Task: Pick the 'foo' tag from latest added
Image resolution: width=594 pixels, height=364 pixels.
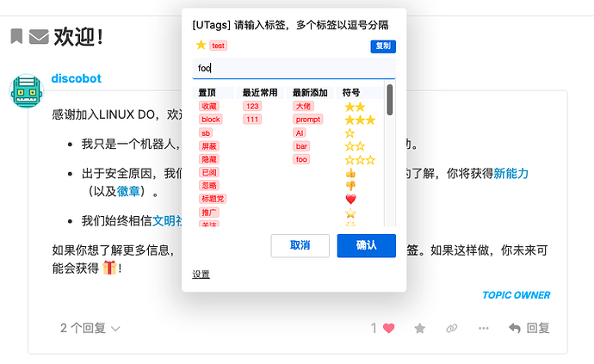Action: tap(301, 159)
